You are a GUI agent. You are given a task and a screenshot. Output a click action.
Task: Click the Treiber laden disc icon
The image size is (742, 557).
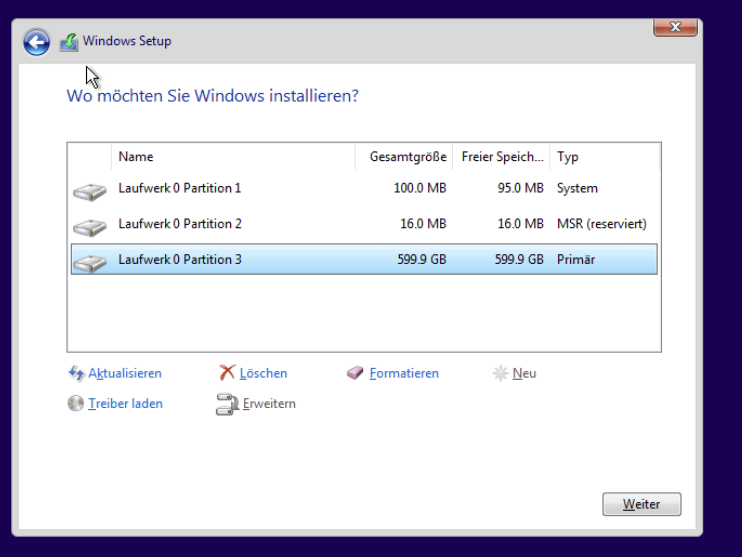click(x=76, y=403)
